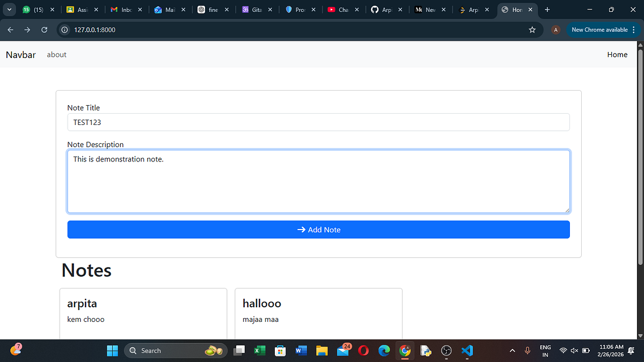The height and width of the screenshot is (362, 644).
Task: Show hidden system tray icons chevron
Action: tap(512, 351)
